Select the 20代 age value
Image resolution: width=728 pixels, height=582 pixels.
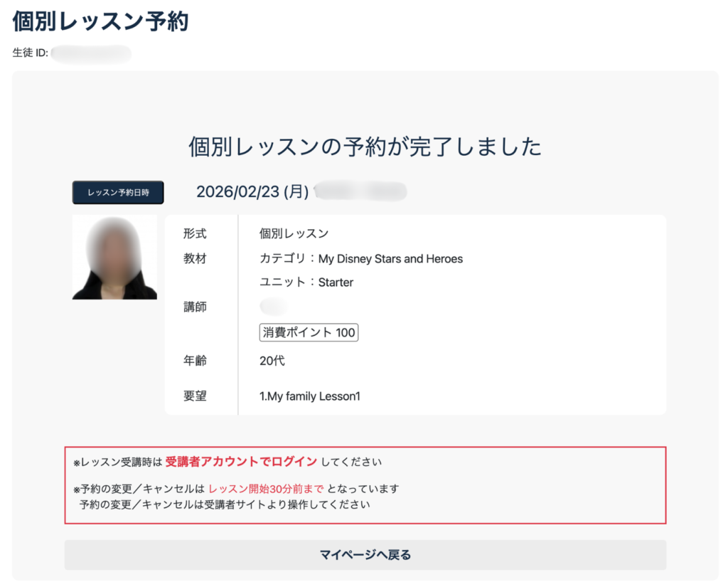(272, 361)
